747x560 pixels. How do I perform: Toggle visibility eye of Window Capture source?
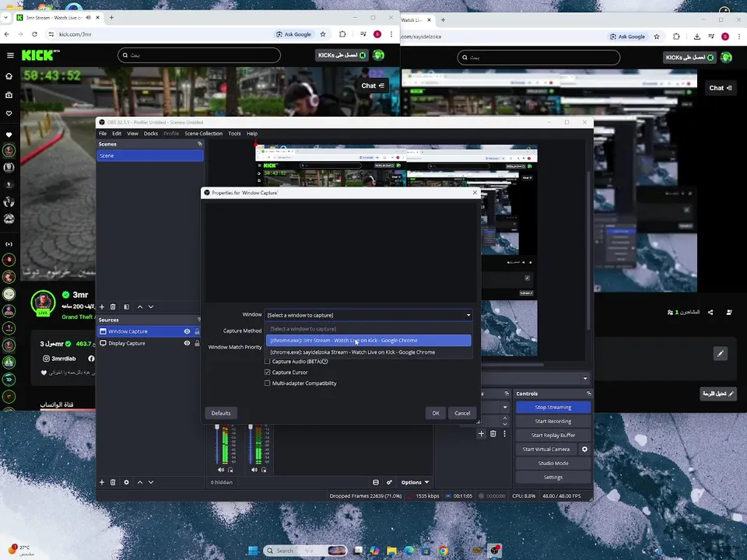point(187,331)
